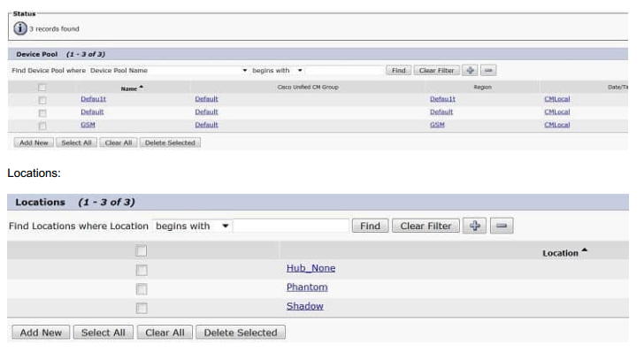Viewport: 644px width, 353px height.
Task: Add a search row in Device Pool filter
Action: pos(470,70)
